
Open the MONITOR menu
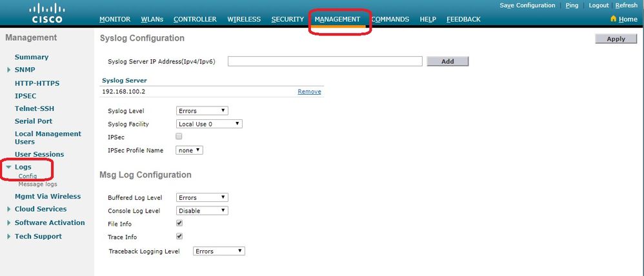115,19
